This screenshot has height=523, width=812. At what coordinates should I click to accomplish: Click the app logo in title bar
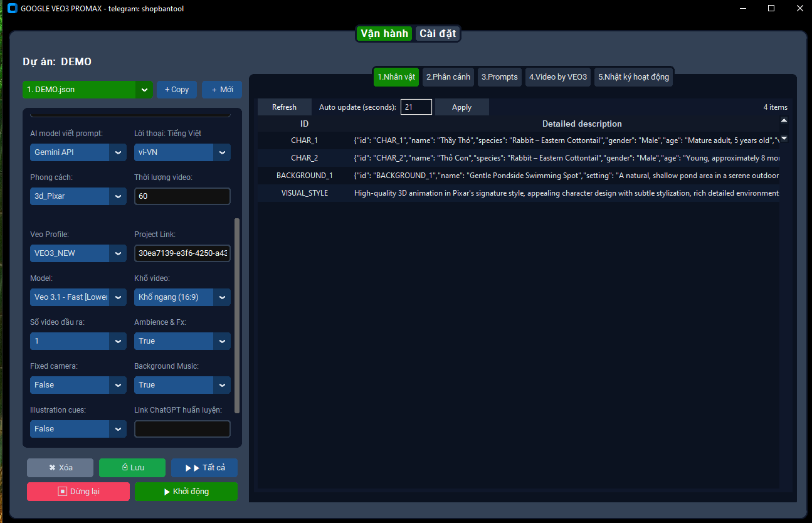(11, 9)
